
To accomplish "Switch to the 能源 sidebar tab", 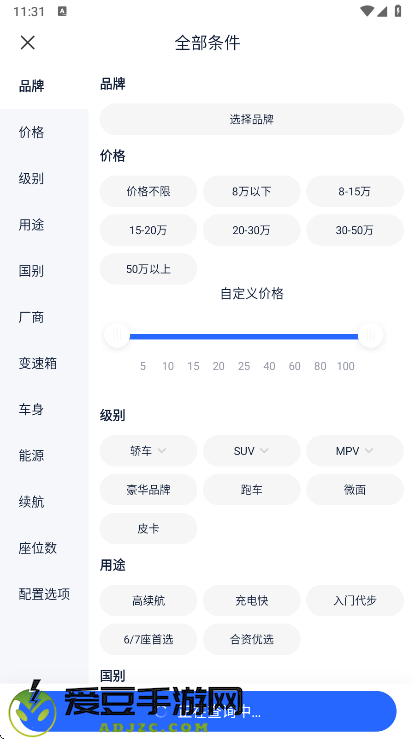I will coord(31,456).
